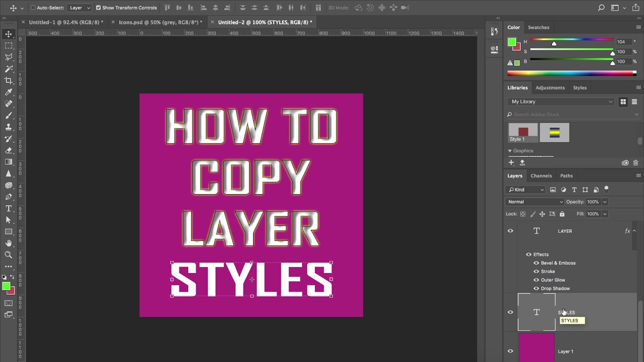Viewport: 644px width, 362px height.
Task: Lock all layer attributes padlock
Action: pyautogui.click(x=562, y=214)
